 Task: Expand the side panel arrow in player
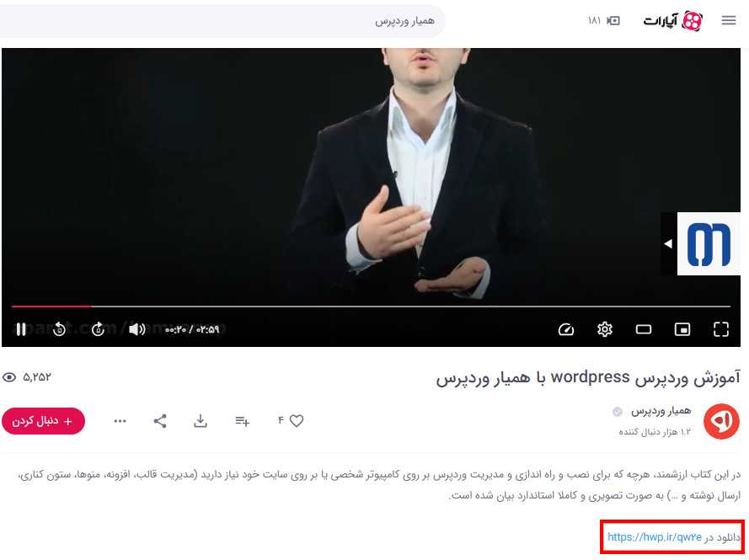668,243
